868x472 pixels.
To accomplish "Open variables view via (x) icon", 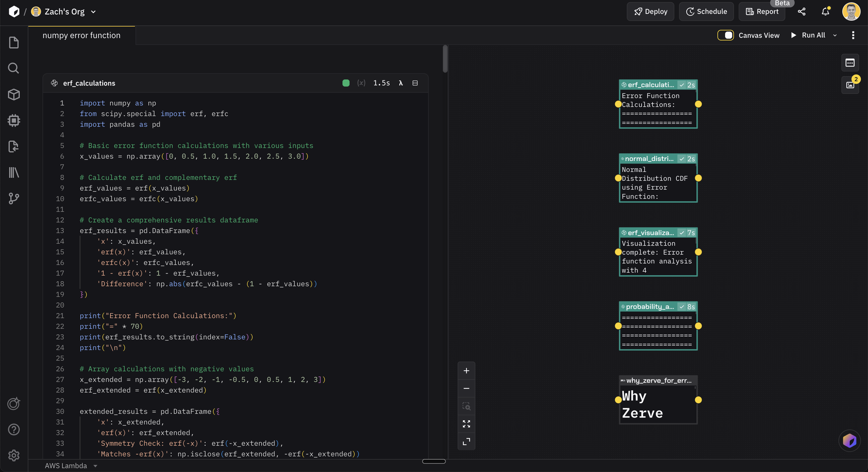I will pyautogui.click(x=361, y=83).
